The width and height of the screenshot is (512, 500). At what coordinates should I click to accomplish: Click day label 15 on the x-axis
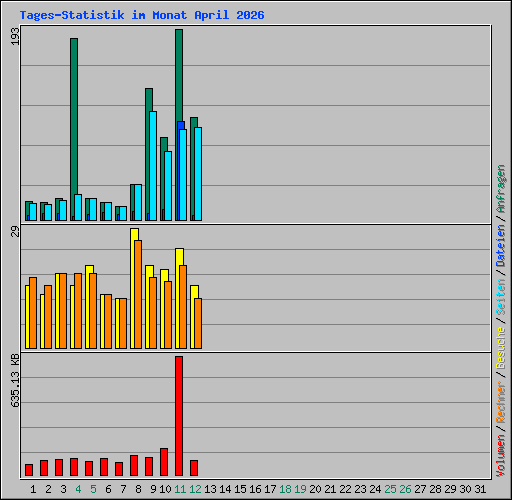point(240,489)
